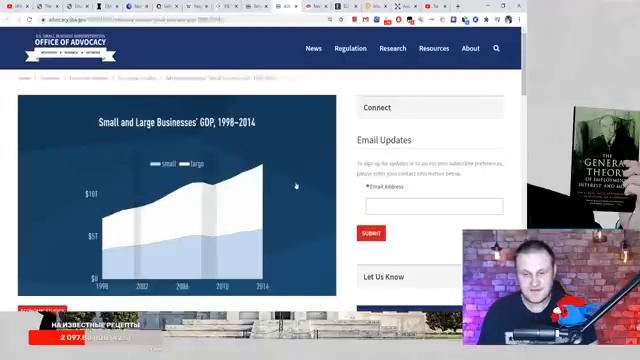Close the active advocacy.sba.gov tab
Image resolution: width=640 pixels, height=360 pixels.
click(296, 7)
